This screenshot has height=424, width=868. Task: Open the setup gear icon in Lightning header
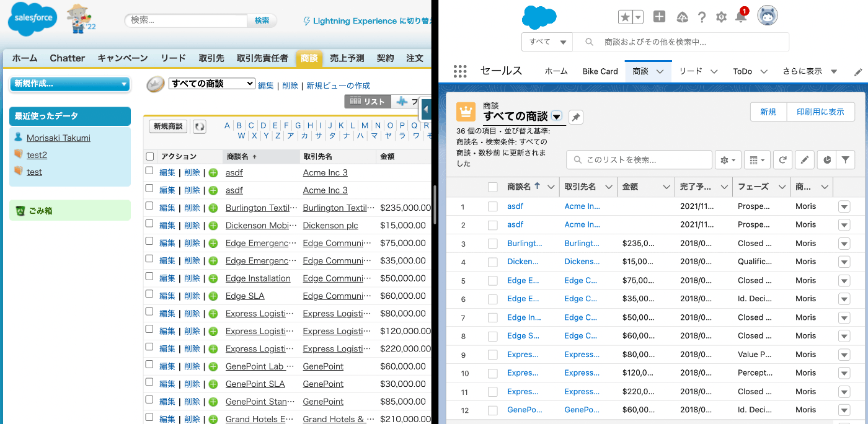click(x=721, y=17)
